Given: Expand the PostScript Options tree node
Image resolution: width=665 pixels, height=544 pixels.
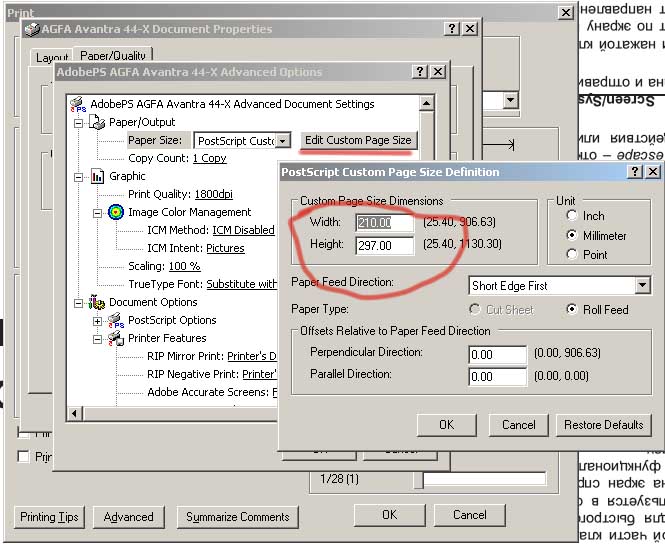Looking at the screenshot, I should coord(97,321).
